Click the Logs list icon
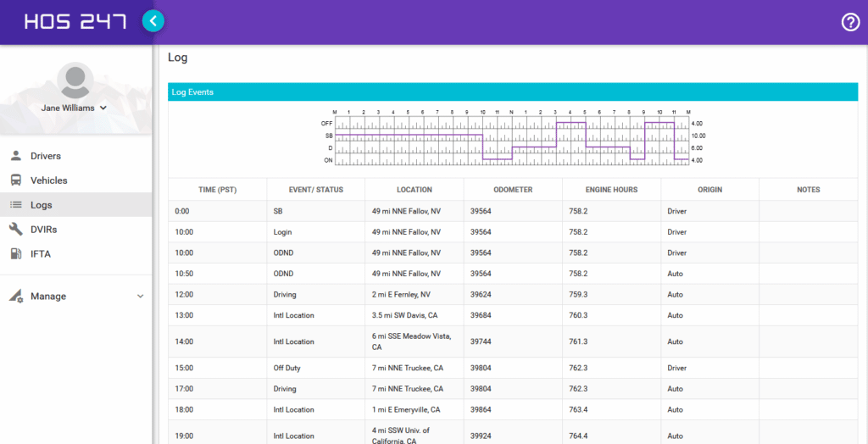The height and width of the screenshot is (444, 868). point(15,205)
